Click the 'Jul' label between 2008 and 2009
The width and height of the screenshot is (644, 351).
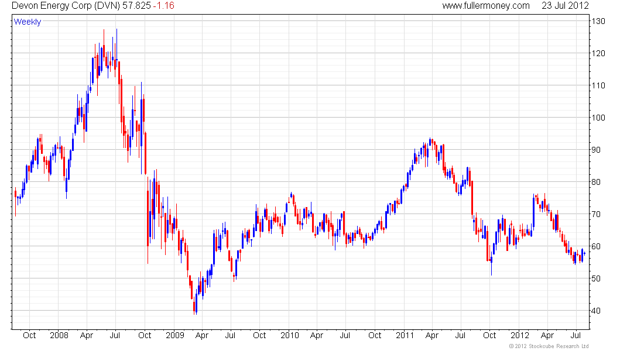(115, 335)
